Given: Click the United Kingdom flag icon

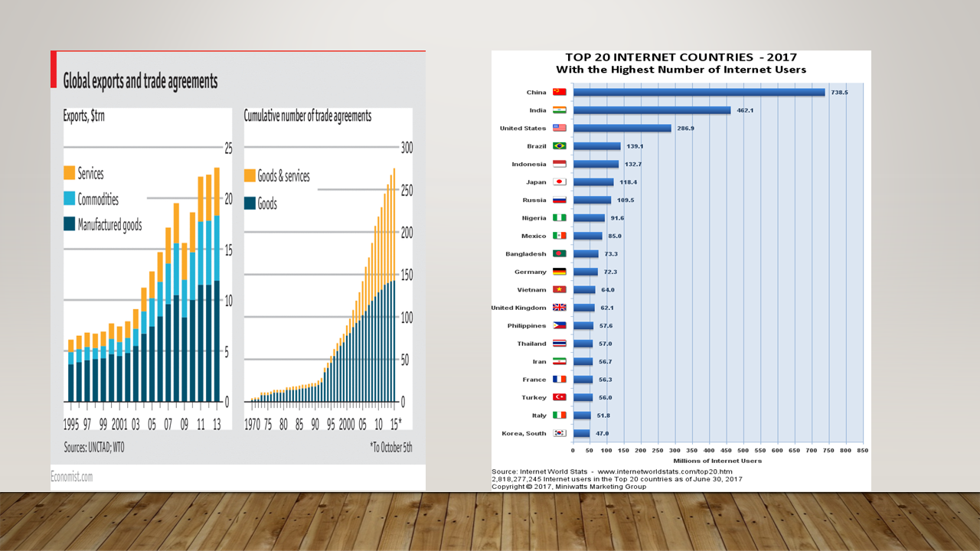Looking at the screenshot, I should pyautogui.click(x=559, y=308).
